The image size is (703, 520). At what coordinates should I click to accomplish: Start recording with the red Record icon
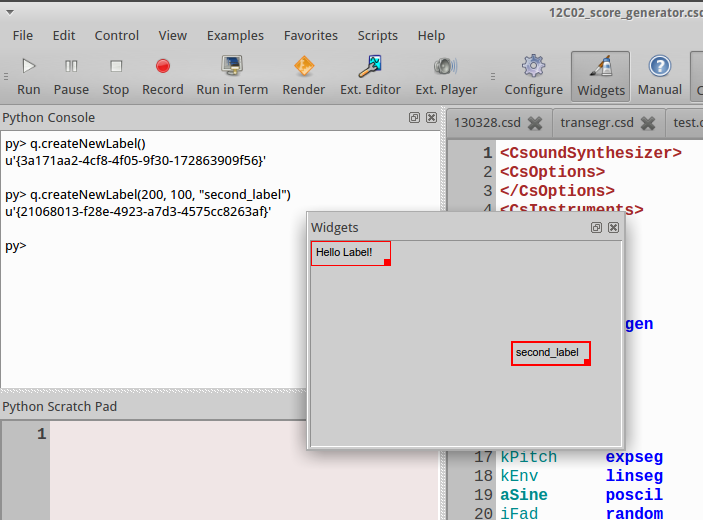coord(163,66)
